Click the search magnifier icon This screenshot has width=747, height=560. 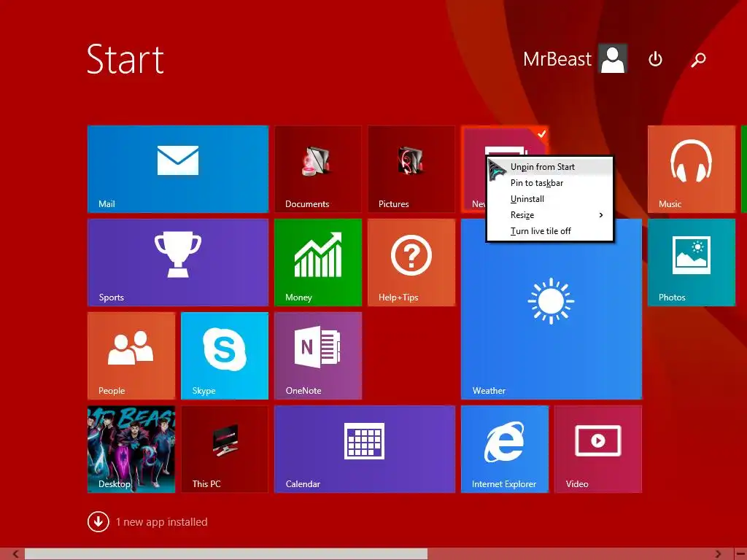point(698,60)
